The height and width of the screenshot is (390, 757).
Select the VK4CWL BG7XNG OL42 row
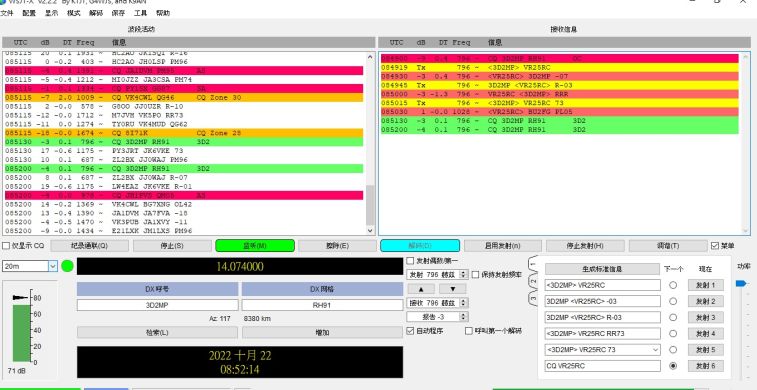pos(184,204)
